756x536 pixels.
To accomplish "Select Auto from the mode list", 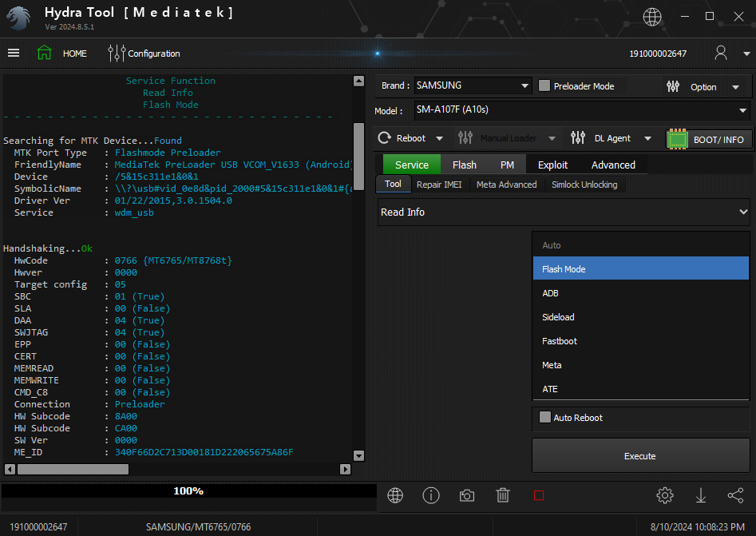I will coord(641,245).
